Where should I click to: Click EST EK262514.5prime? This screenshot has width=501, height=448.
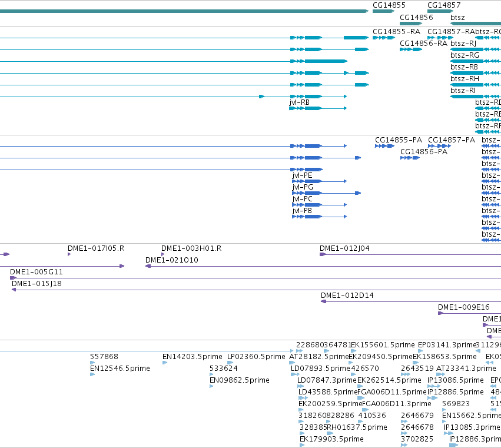[x=389, y=380]
